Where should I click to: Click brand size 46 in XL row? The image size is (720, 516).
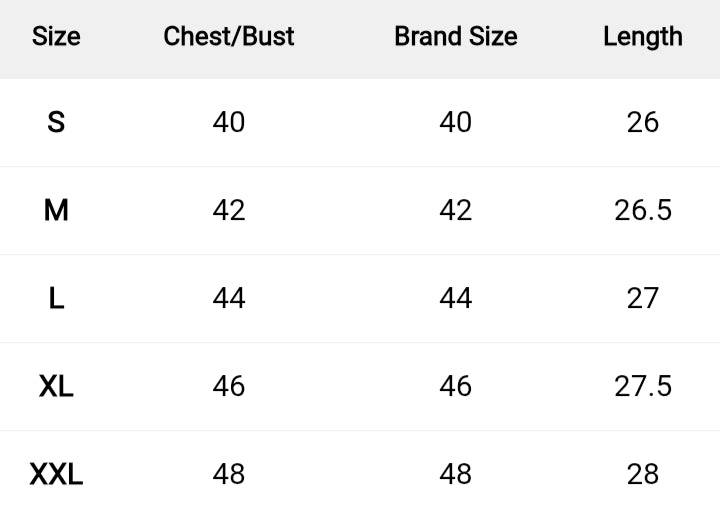coord(456,386)
